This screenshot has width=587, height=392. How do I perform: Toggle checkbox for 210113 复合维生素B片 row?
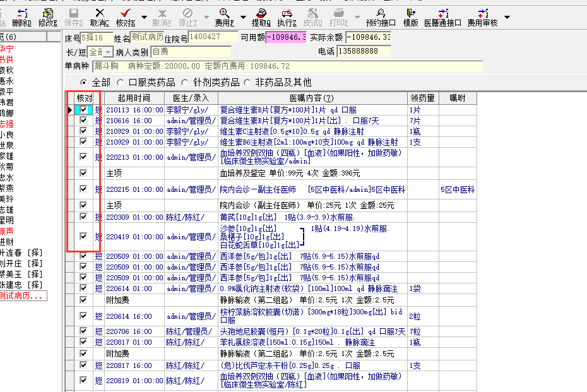83,110
